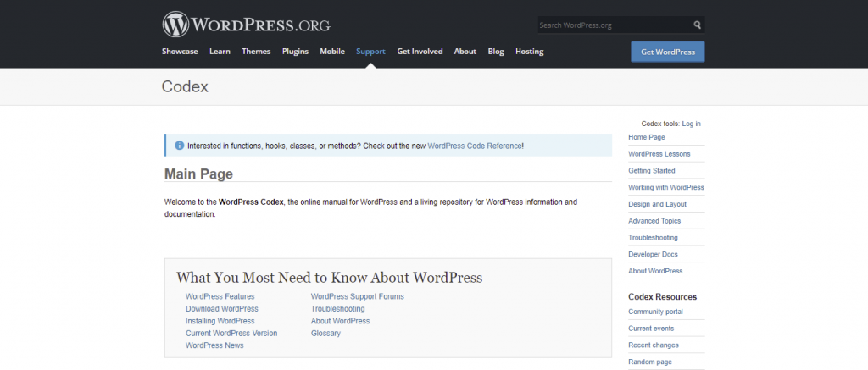This screenshot has width=868, height=370.
Task: Open the WordPress Features link
Action: pyautogui.click(x=220, y=296)
